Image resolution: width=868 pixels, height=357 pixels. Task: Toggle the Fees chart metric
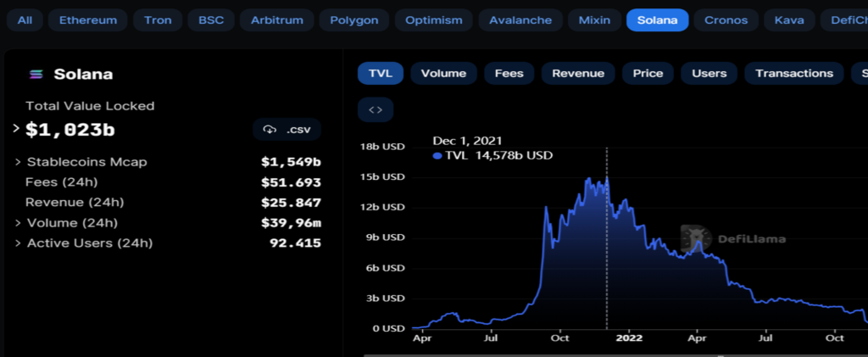509,74
